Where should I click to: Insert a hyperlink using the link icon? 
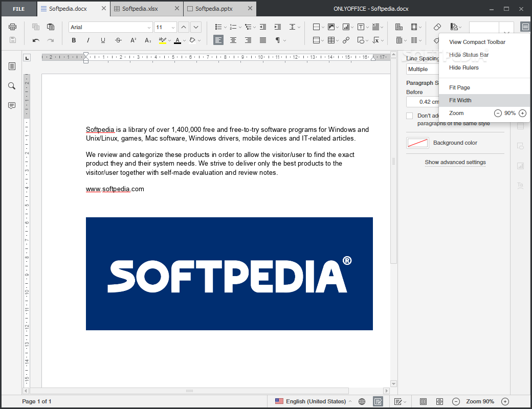click(346, 40)
